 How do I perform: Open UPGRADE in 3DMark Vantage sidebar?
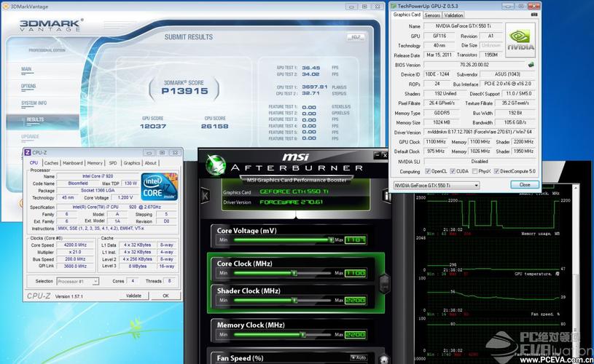click(31, 137)
